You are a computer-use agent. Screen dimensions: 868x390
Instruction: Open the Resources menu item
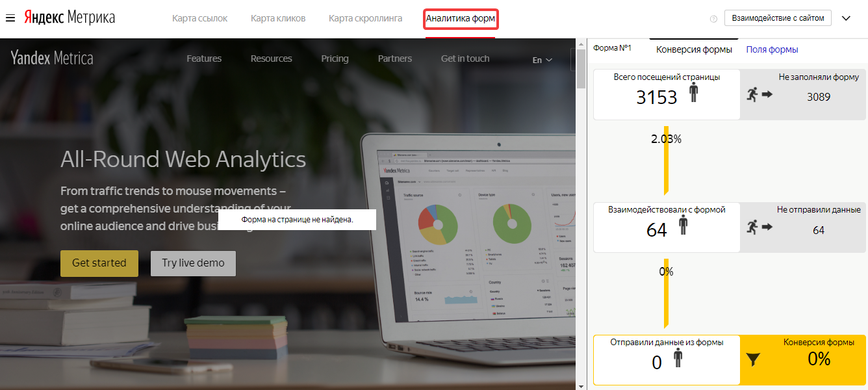(x=272, y=58)
